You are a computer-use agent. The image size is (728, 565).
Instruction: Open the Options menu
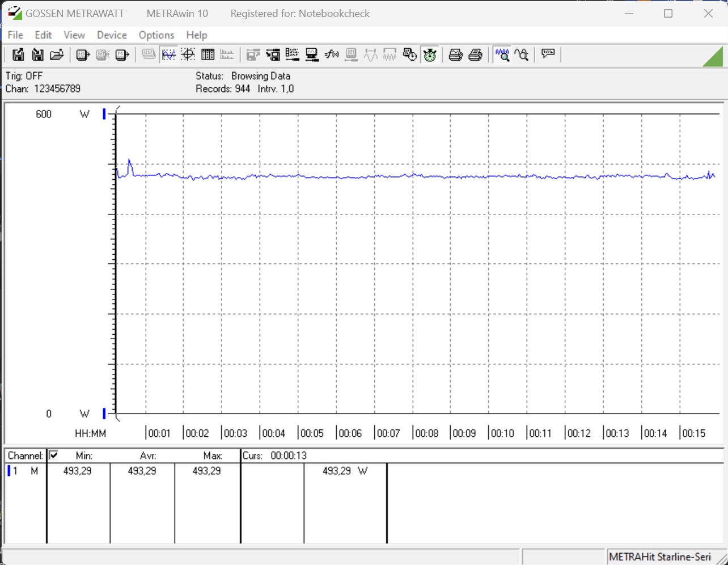coord(156,35)
